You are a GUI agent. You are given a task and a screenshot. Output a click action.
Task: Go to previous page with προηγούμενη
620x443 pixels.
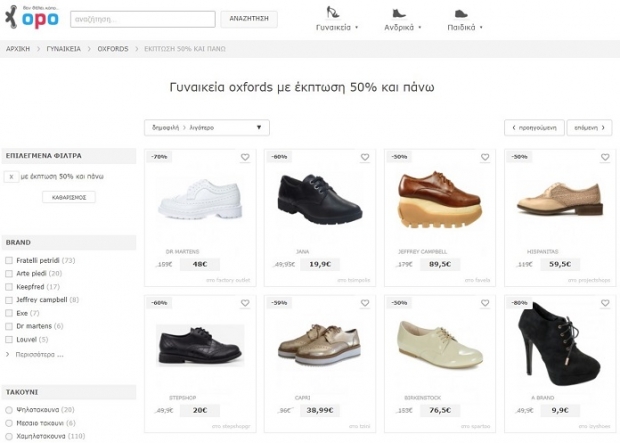click(x=534, y=128)
